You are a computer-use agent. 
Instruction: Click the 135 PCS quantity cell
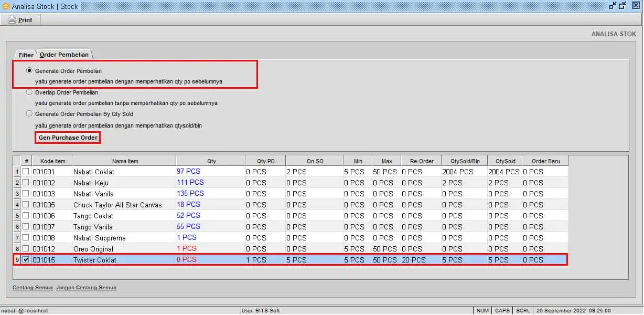(211, 194)
